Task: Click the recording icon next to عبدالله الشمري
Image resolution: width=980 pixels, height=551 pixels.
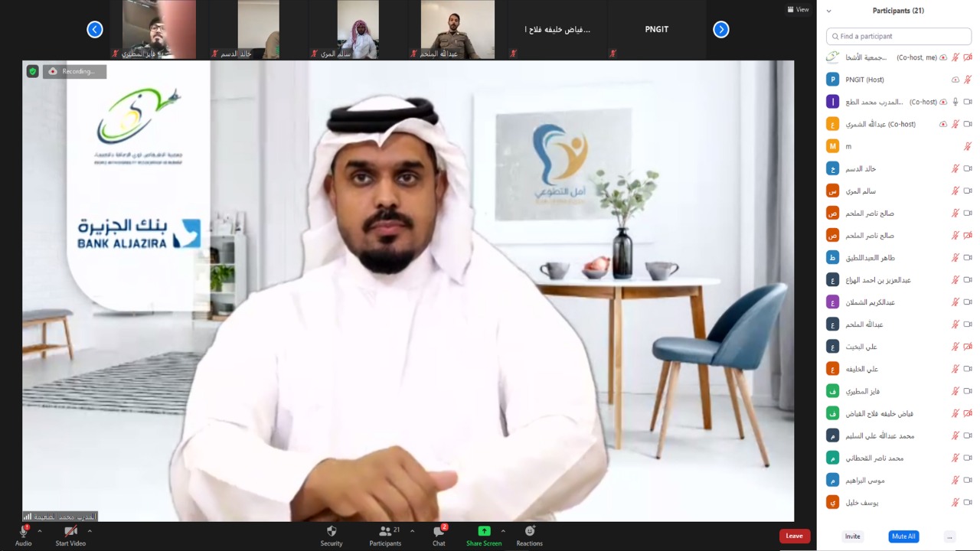Action: pos(943,124)
